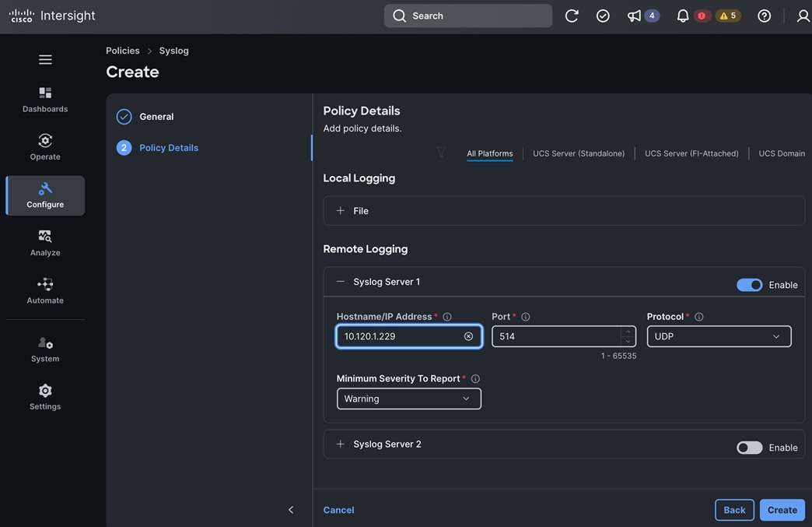812x527 pixels.
Task: Disable the Syslog Server 1 toggle
Action: pos(749,285)
